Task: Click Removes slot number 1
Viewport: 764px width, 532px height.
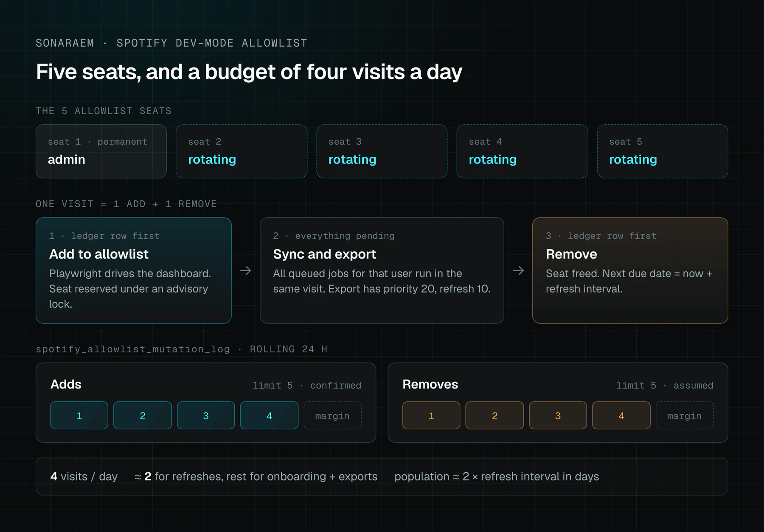Action: (x=431, y=415)
